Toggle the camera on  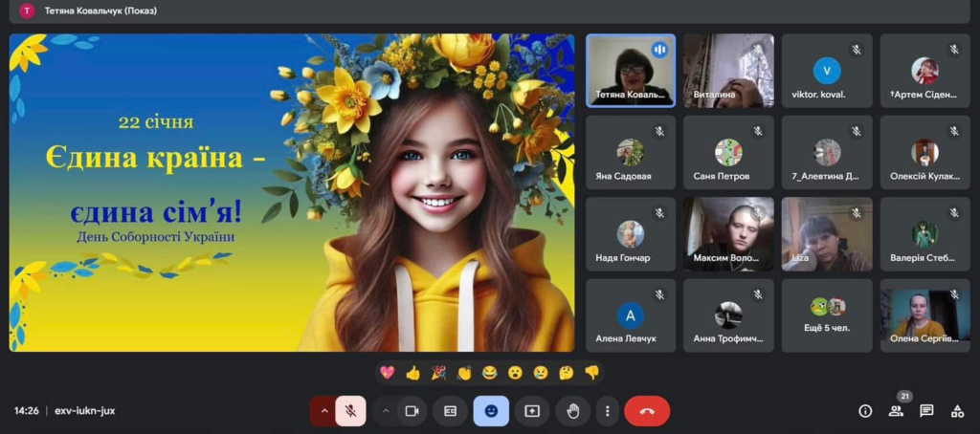[412, 411]
